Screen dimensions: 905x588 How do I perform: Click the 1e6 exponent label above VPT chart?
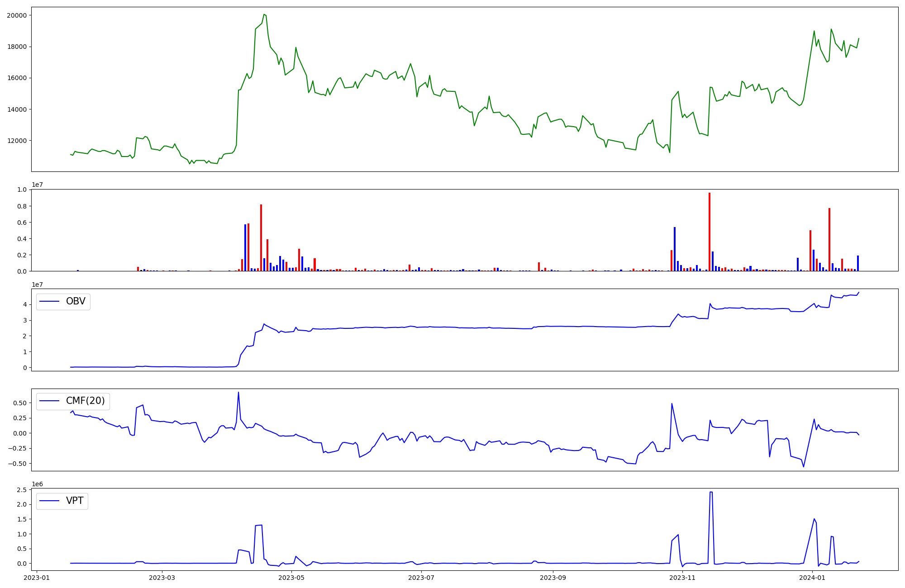(37, 484)
